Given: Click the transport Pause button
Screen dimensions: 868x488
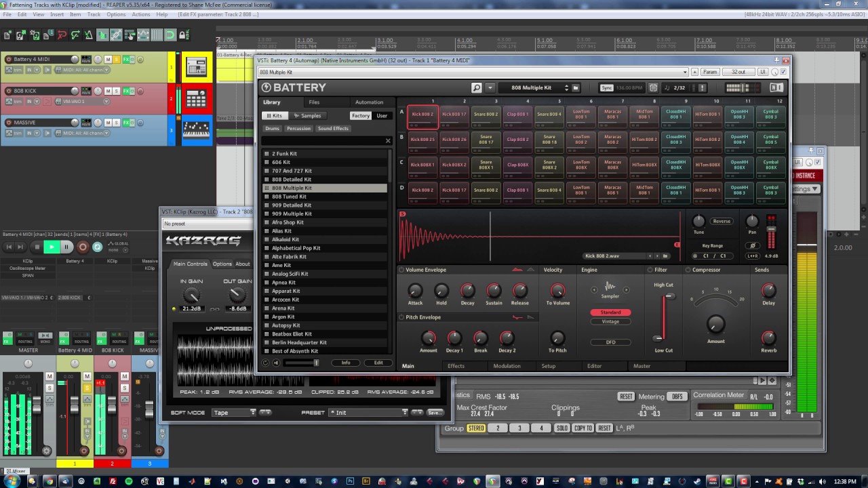Looking at the screenshot, I should pyautogui.click(x=66, y=247).
